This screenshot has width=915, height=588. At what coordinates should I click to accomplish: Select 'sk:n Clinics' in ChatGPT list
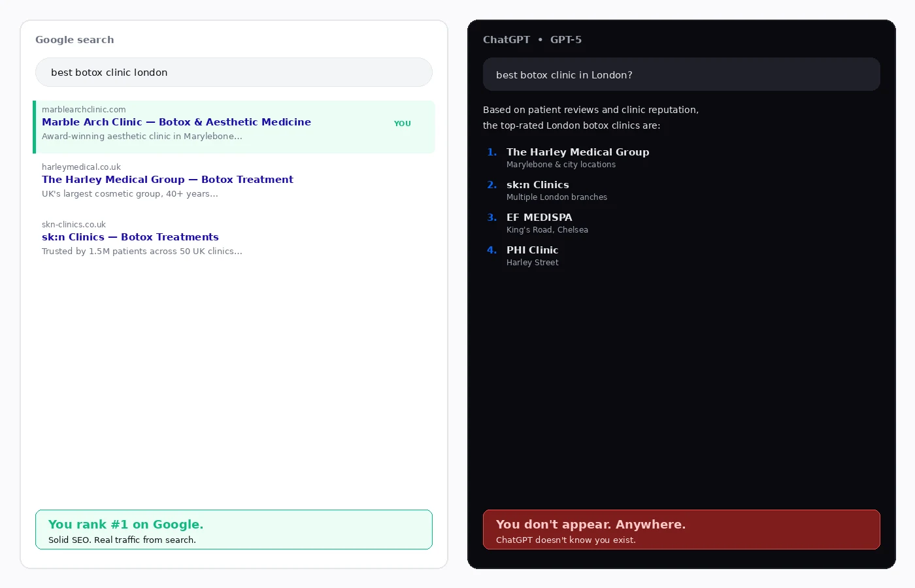(x=538, y=185)
